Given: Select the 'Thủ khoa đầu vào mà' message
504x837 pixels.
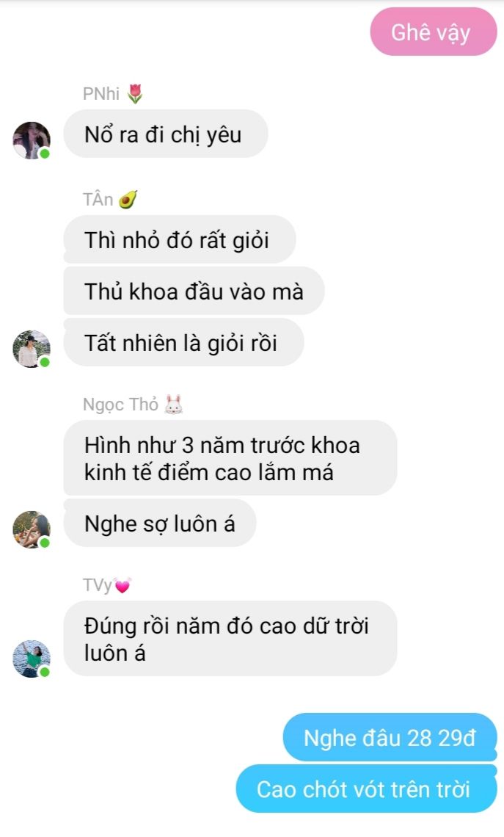Looking at the screenshot, I should tap(194, 291).
